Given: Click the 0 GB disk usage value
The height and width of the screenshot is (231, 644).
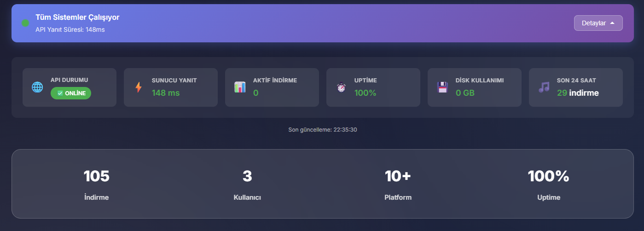Looking at the screenshot, I should coord(465,93).
